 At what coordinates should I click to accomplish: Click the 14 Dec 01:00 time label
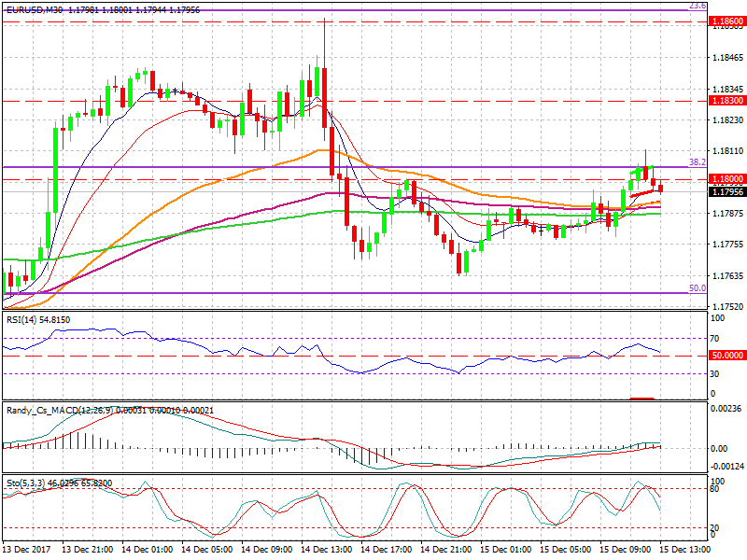click(148, 549)
